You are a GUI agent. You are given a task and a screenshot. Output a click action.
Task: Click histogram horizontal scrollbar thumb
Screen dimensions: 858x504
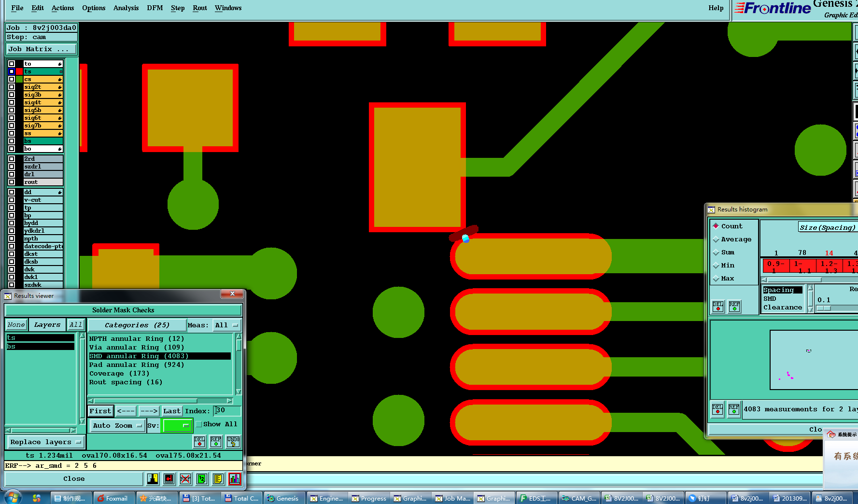(794, 280)
